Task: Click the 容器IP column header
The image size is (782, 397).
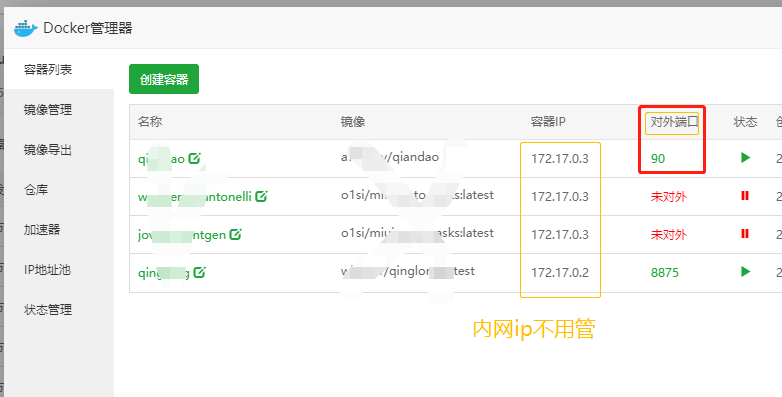Action: (548, 122)
